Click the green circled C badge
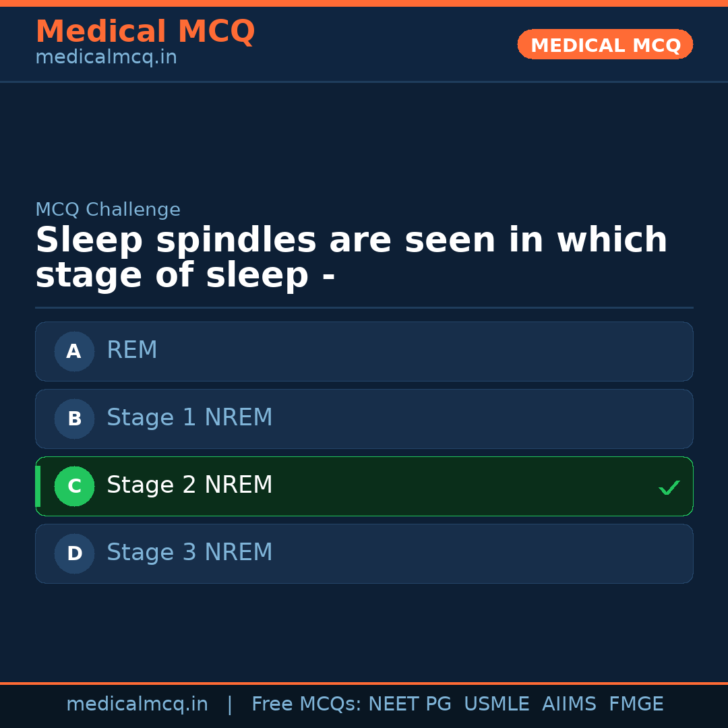The width and height of the screenshot is (728, 728). pos(74,486)
